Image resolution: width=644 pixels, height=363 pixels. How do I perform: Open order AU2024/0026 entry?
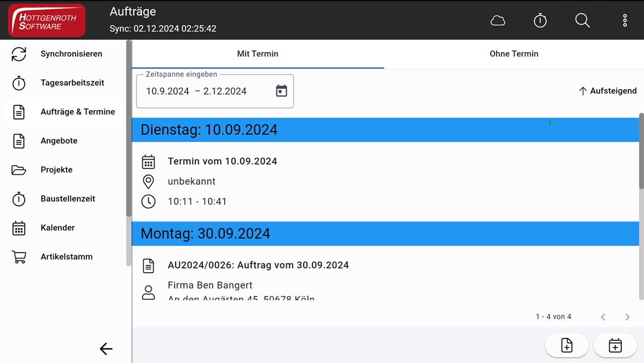258,265
